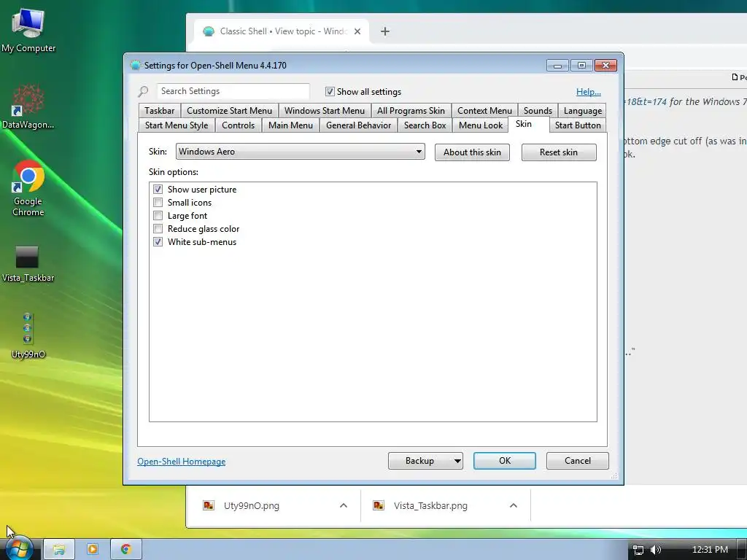Screen dimensions: 747x560
Task: Switch to the Language tab
Action: click(583, 111)
